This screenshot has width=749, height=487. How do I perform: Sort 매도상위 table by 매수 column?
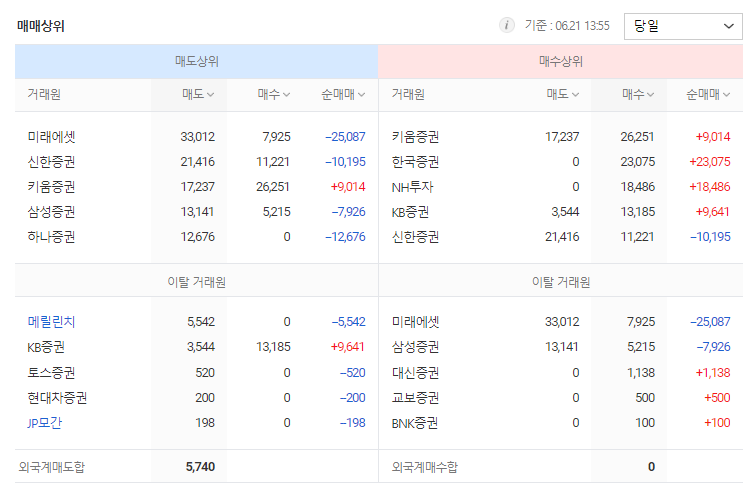pos(274,95)
